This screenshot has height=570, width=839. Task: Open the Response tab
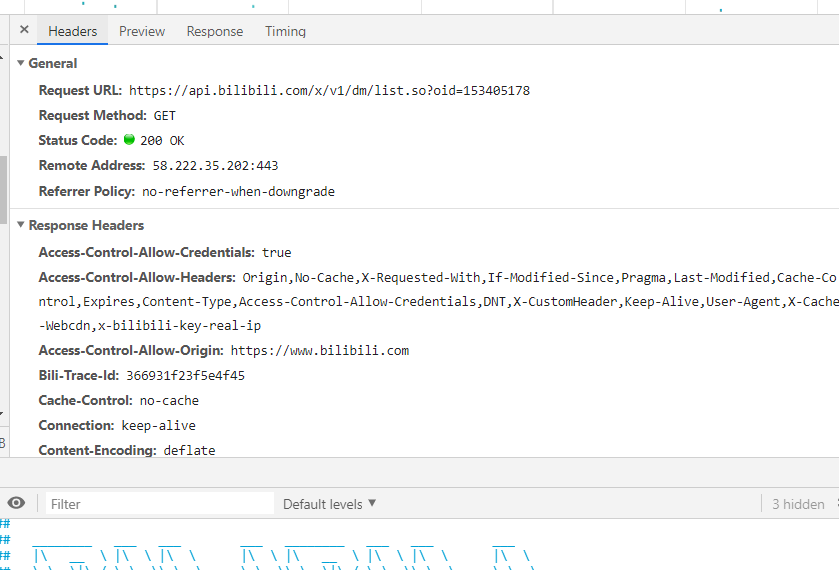point(215,31)
